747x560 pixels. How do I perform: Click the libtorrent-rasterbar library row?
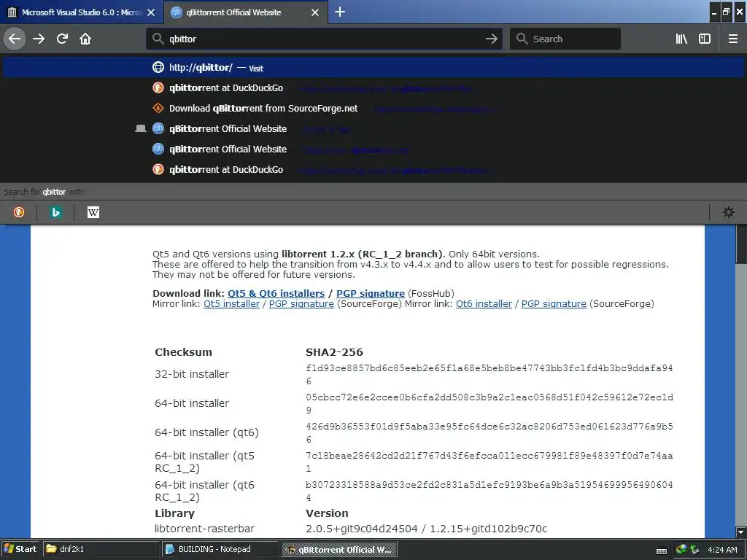204,529
